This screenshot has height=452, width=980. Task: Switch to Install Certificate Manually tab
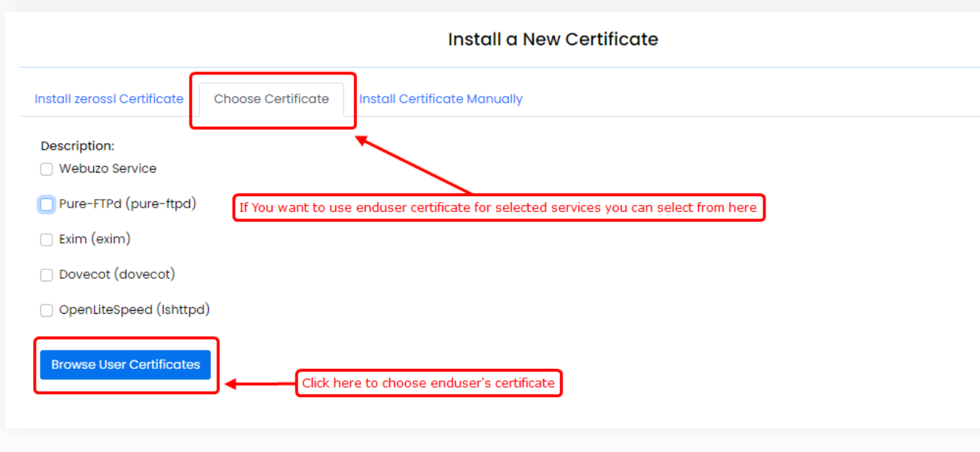point(441,99)
